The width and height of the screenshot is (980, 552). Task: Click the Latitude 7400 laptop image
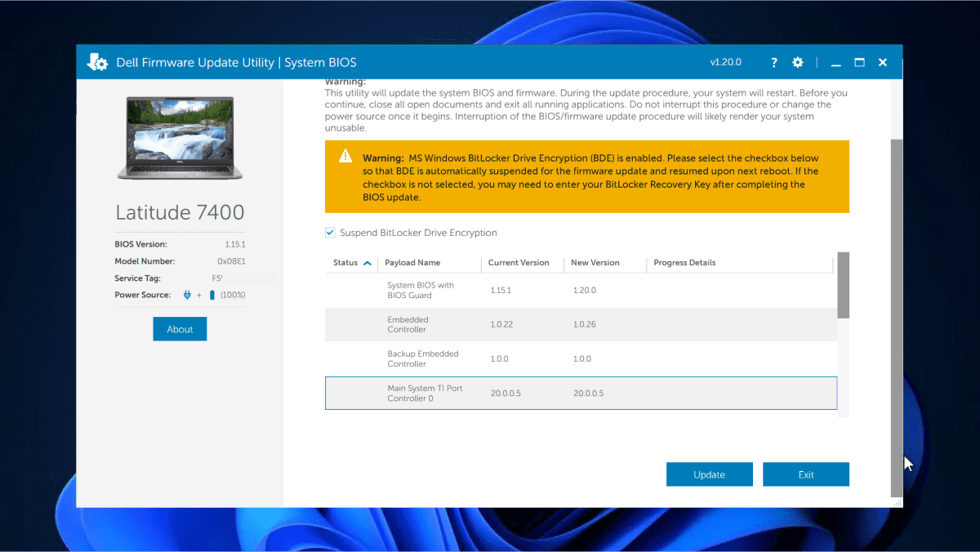coord(180,138)
